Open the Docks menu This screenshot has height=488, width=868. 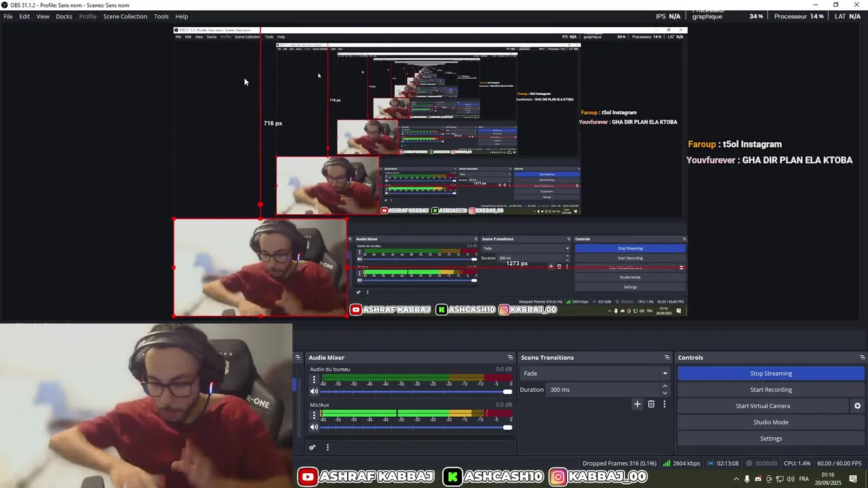[x=64, y=16]
